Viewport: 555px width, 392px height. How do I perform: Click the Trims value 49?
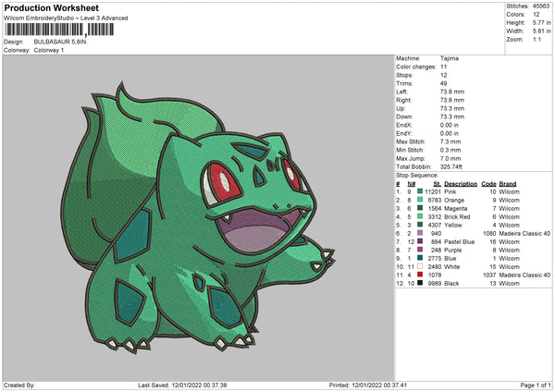click(x=443, y=83)
